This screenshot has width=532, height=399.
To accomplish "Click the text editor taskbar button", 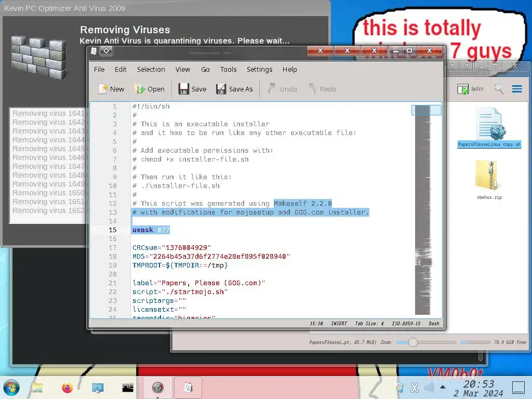I will (x=188, y=388).
